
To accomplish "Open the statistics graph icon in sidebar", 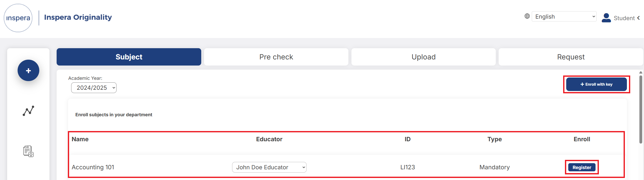I will 28,111.
